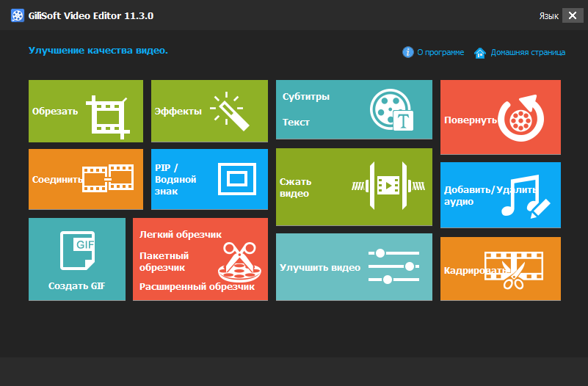Click the picture-in-picture frame icon
This screenshot has height=386, width=588.
tap(237, 179)
